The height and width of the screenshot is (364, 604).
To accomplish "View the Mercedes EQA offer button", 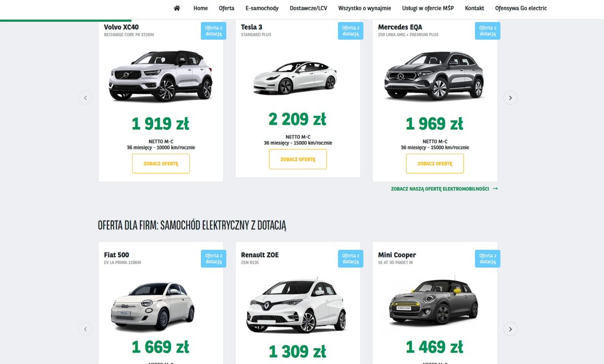I will 435,163.
